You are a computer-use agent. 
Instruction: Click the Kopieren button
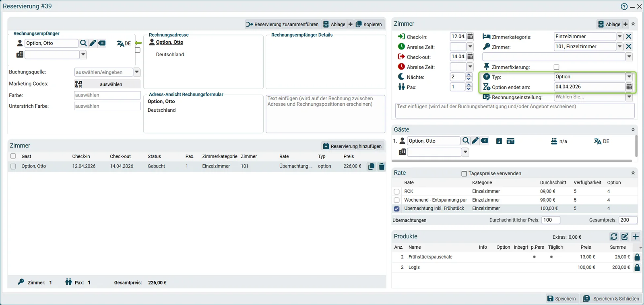369,24
